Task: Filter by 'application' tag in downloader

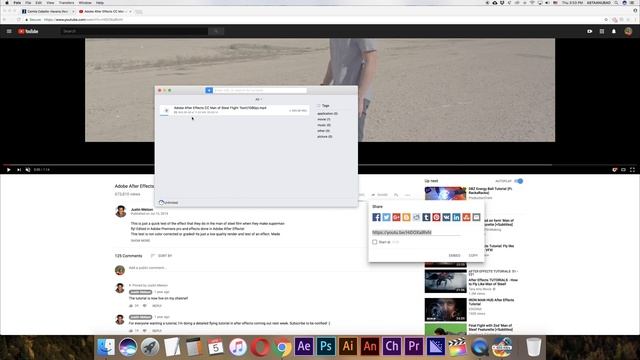Action: click(x=327, y=113)
